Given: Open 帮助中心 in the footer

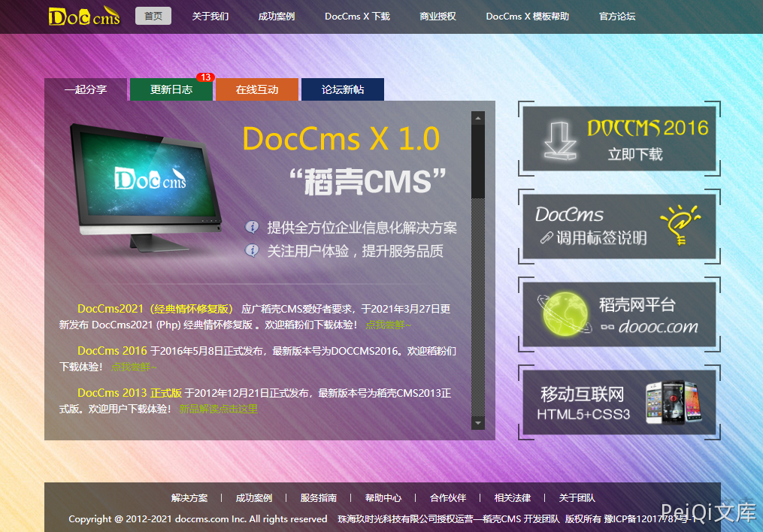Looking at the screenshot, I should tap(383, 497).
